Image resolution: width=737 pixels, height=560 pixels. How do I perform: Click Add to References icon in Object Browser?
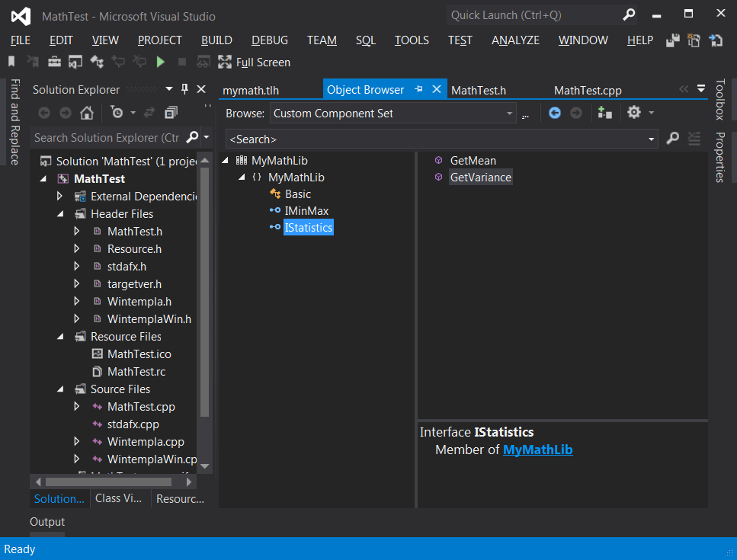[x=604, y=113]
